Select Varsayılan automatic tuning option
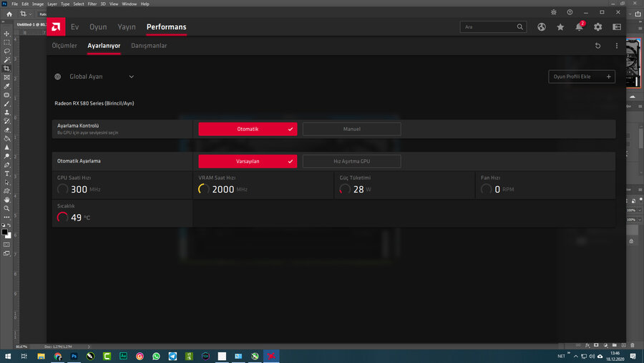 (x=248, y=161)
